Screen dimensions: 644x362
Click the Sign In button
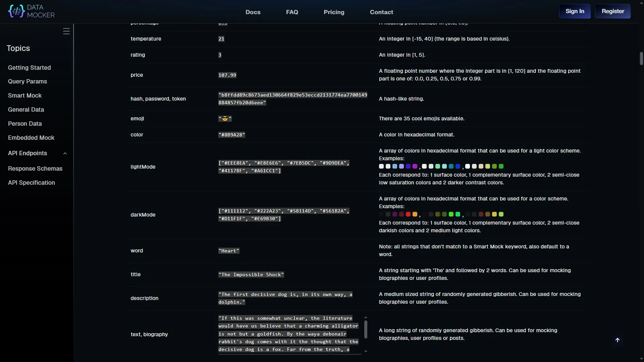coord(575,11)
